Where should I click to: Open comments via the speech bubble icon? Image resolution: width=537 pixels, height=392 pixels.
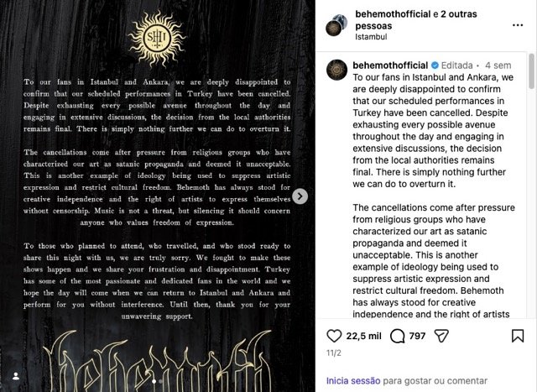[398, 336]
